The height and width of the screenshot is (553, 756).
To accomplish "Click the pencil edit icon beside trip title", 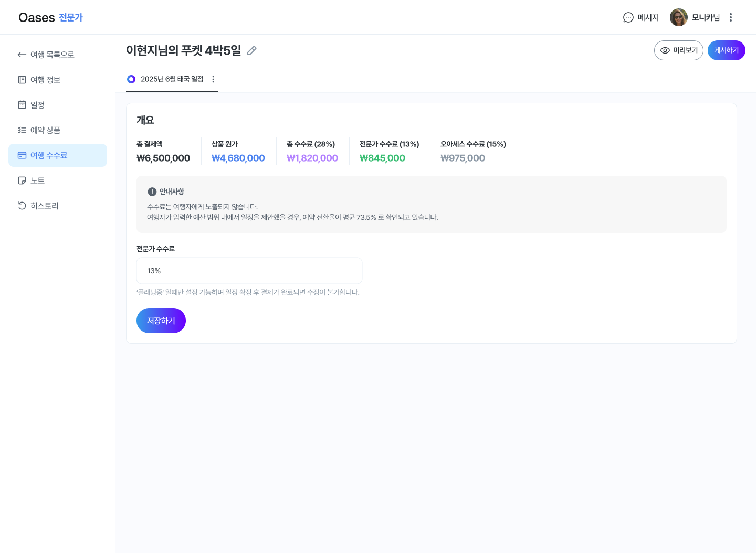I will click(252, 50).
